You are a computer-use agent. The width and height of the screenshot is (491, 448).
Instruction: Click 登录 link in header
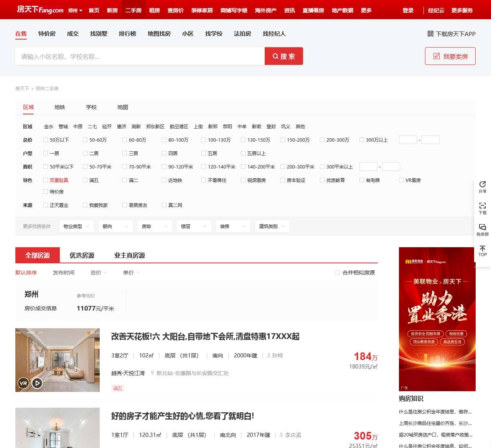pos(408,10)
